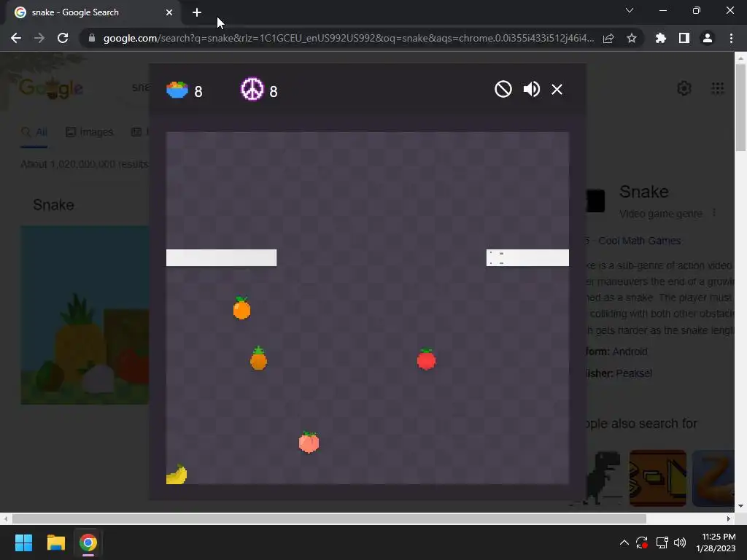Click the white snake head with eyes

527,257
